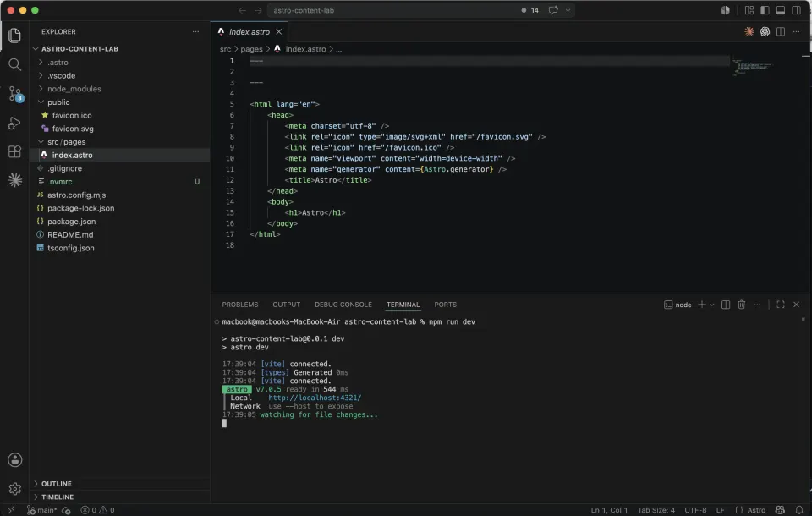
Task: Open the launch profile dropdown beside terminal plus
Action: [x=712, y=305]
